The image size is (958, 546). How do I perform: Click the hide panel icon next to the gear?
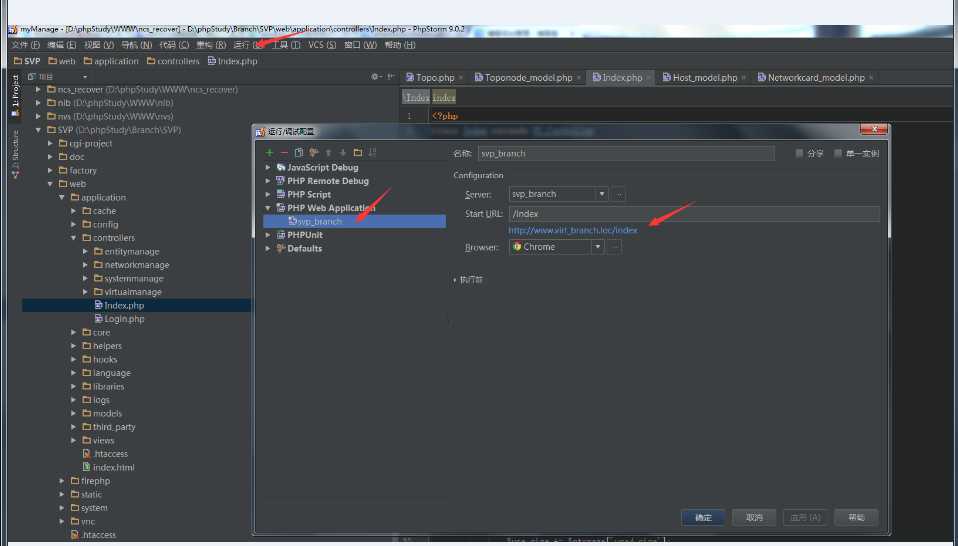point(390,77)
